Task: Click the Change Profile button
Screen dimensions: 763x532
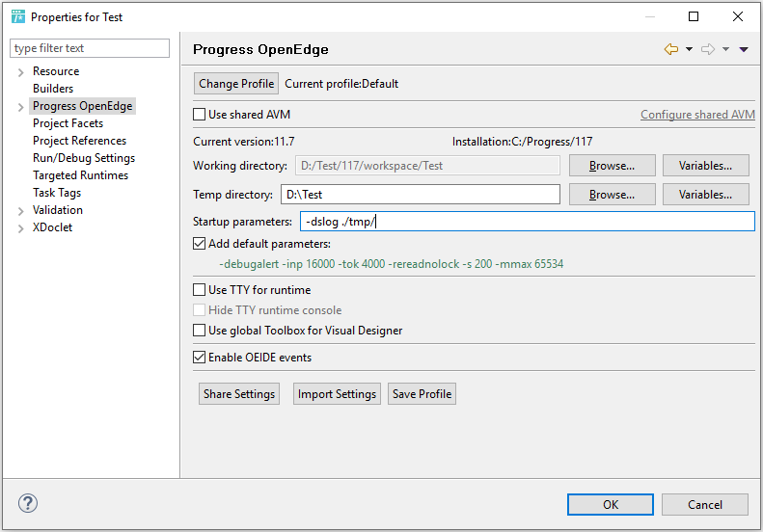Action: (x=236, y=84)
